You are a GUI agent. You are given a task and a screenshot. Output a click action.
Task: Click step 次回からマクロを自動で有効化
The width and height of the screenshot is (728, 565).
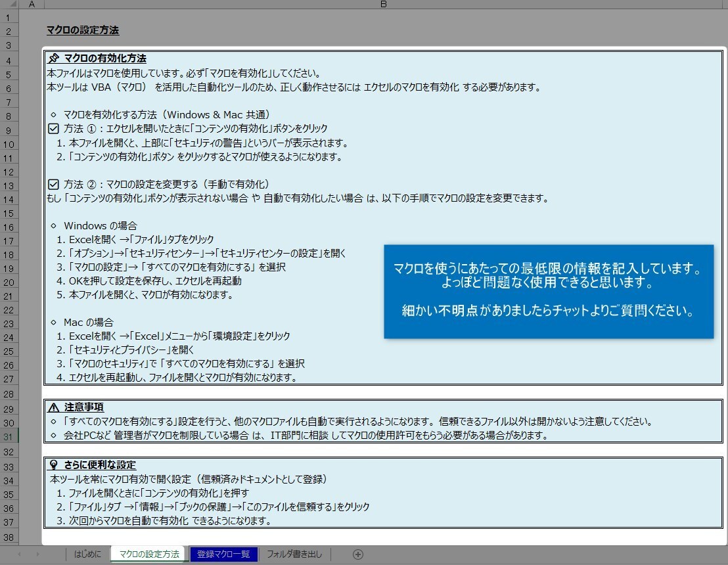coord(164,520)
